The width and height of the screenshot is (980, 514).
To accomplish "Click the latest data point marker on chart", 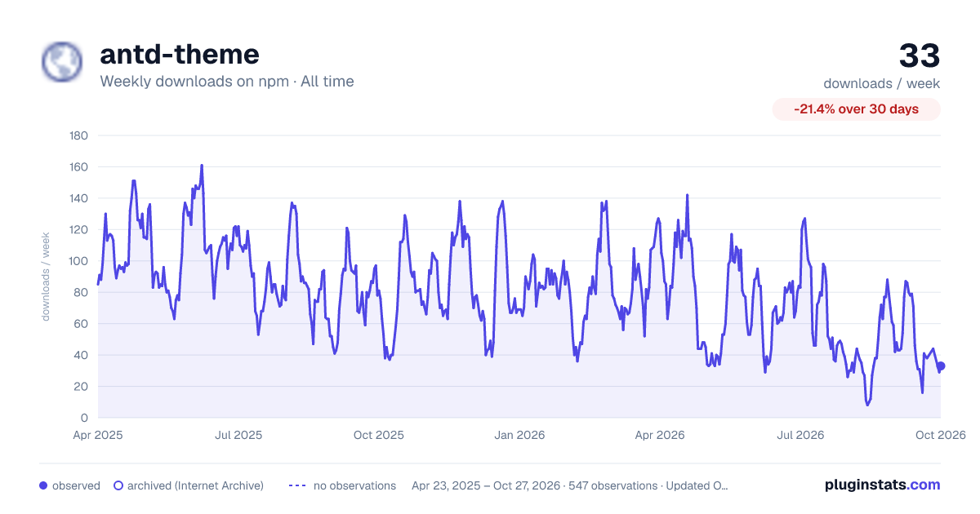I will [941, 366].
